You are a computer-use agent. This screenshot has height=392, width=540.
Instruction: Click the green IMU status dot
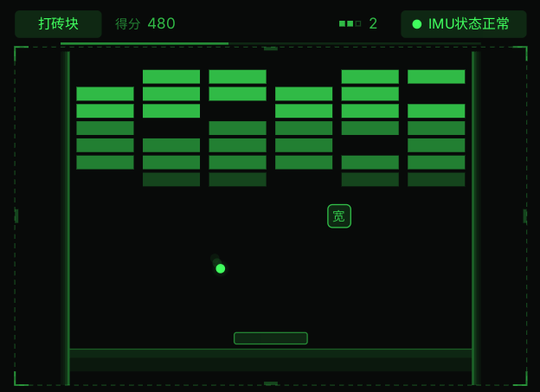[417, 24]
